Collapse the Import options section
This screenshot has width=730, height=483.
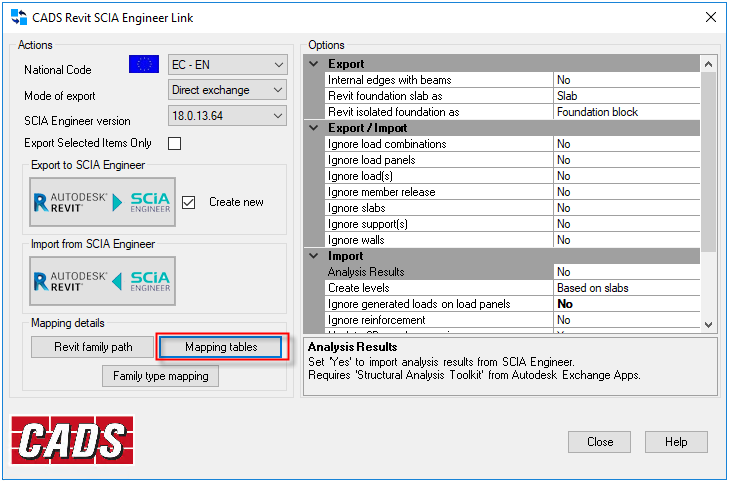314,256
